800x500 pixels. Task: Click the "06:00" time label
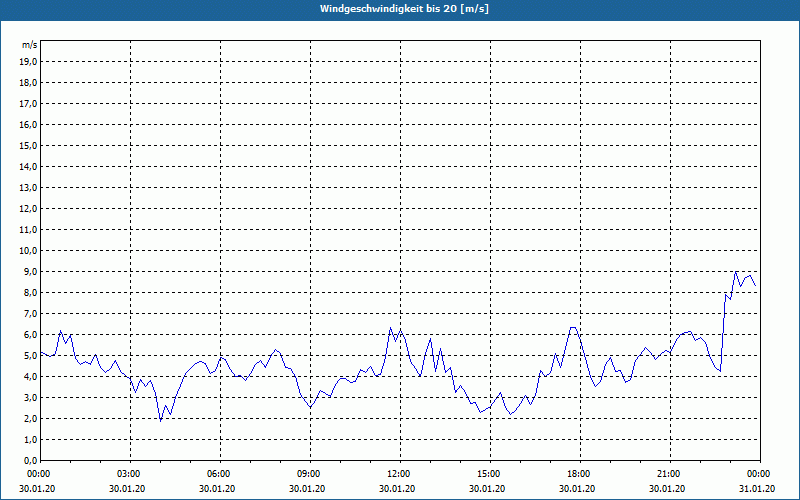click(220, 474)
